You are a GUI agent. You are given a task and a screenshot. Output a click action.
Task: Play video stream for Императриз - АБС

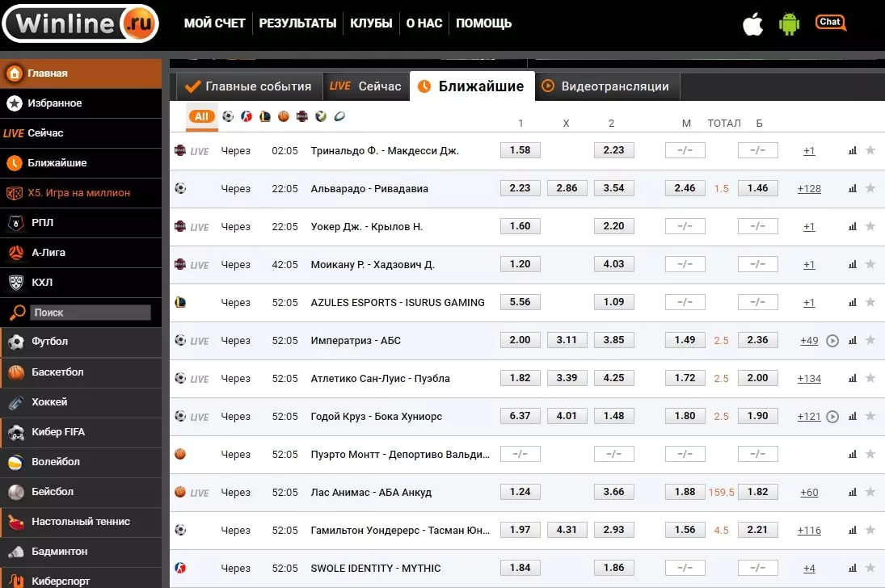pyautogui.click(x=832, y=341)
